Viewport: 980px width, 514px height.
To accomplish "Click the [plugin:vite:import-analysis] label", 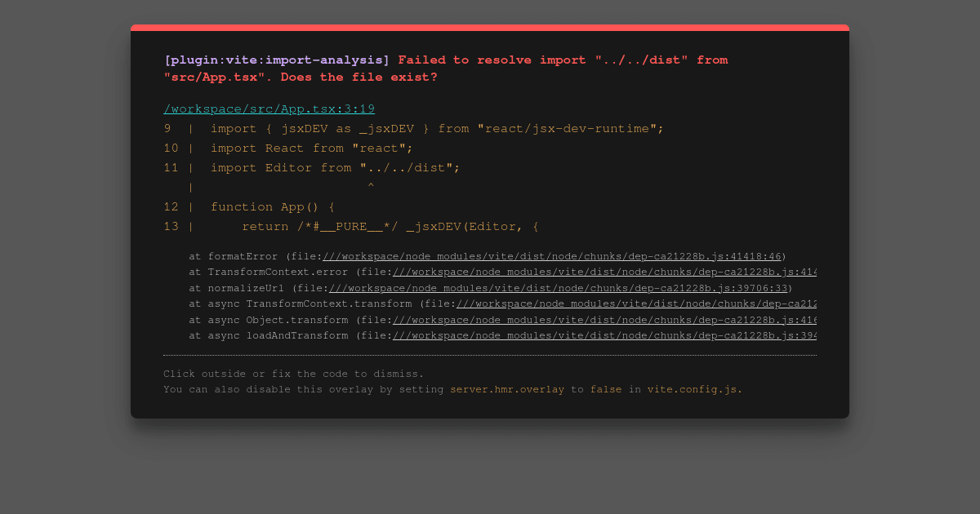I will click(277, 60).
